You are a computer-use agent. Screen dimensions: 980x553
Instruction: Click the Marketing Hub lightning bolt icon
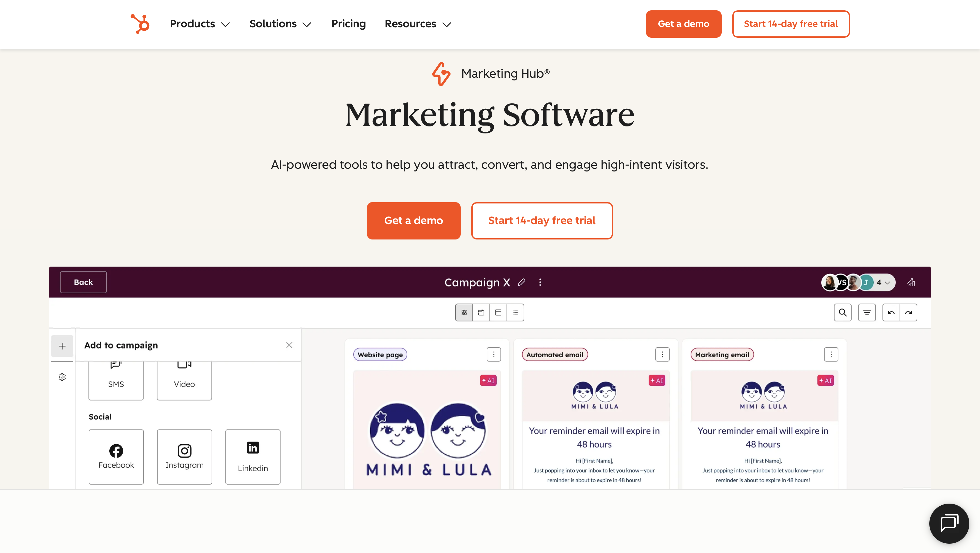point(441,74)
